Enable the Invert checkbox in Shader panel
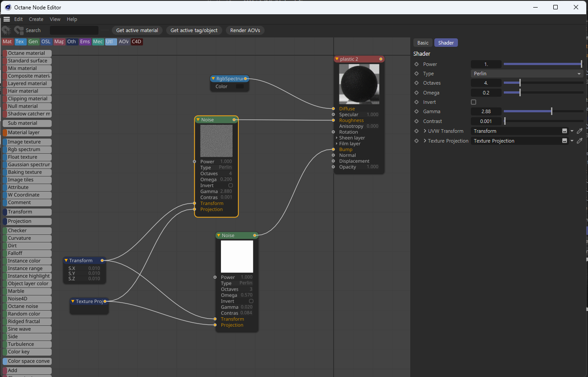The height and width of the screenshot is (377, 588). click(x=474, y=102)
